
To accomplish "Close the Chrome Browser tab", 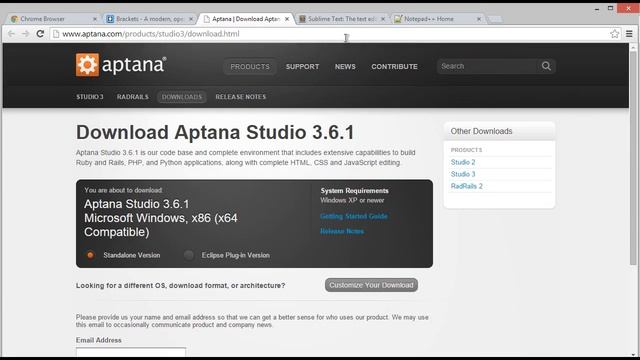I will click(95, 19).
